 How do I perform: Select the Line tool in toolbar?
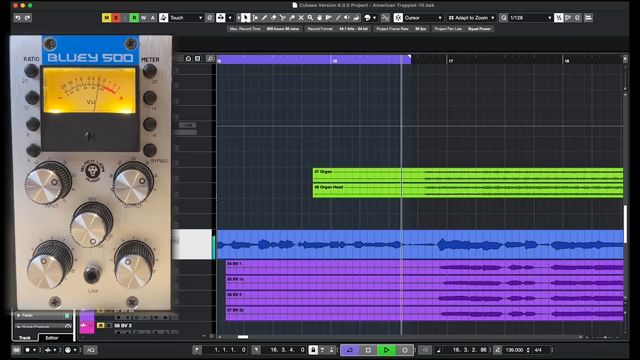338,18
